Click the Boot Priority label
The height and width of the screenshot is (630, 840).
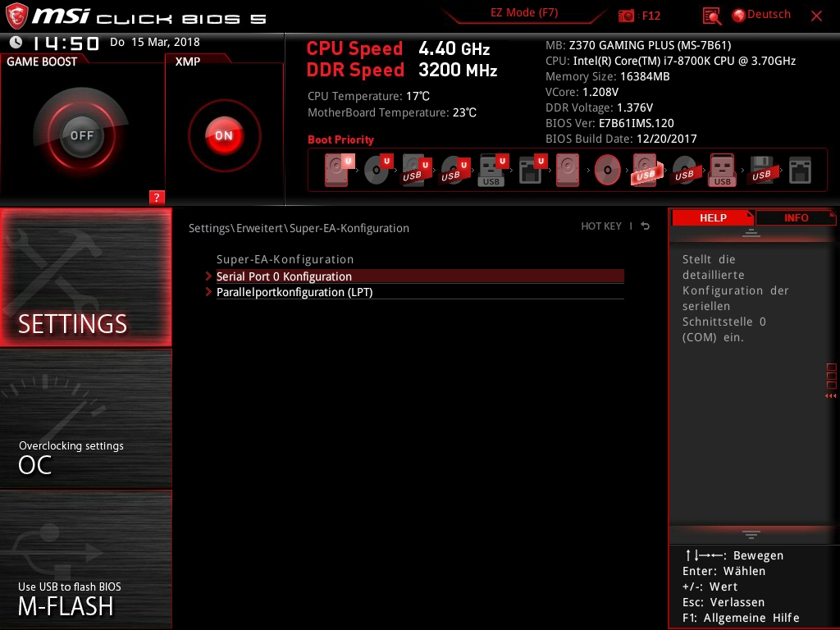[x=340, y=139]
